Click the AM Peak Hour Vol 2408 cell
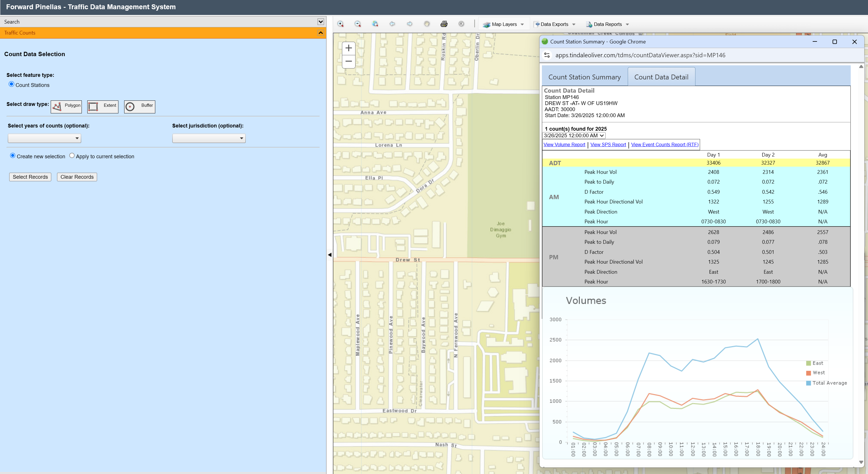This screenshot has width=868, height=474. 713,172
